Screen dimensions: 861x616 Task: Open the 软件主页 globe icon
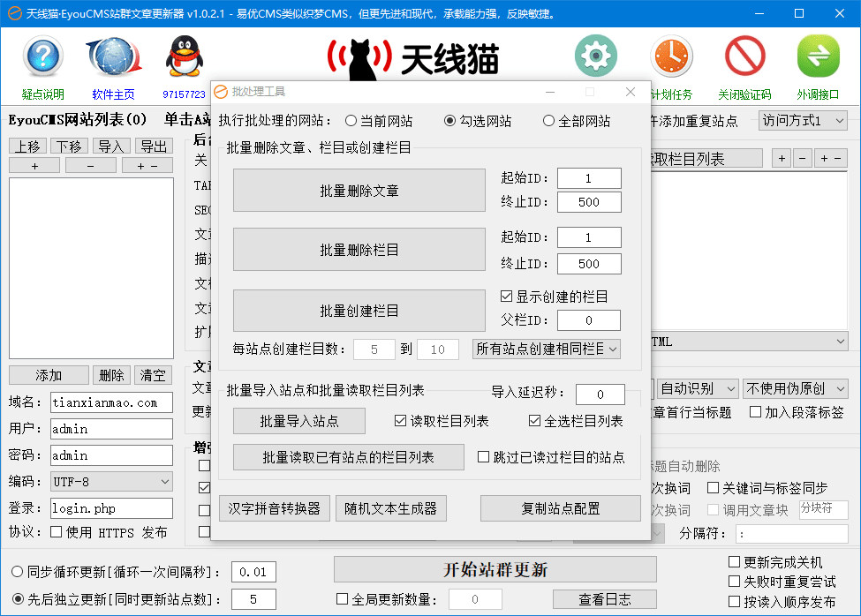(x=114, y=56)
